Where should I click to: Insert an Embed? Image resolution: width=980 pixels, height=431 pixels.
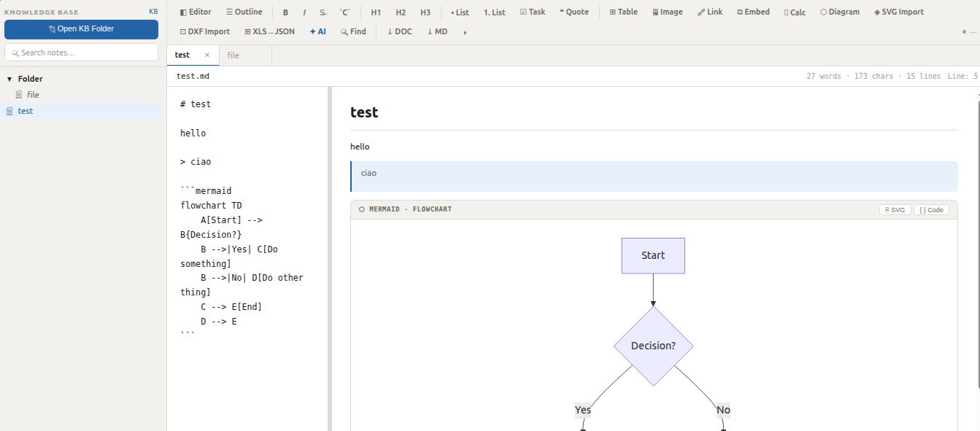753,12
